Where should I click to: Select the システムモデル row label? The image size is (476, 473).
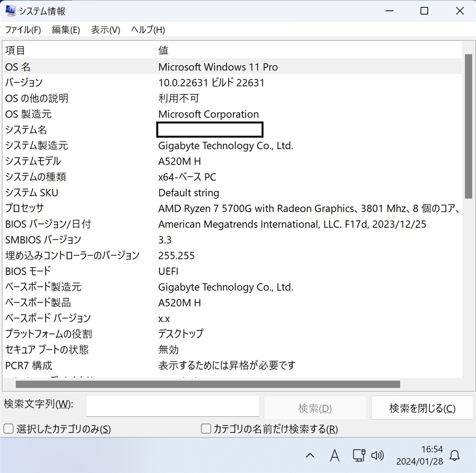point(33,161)
